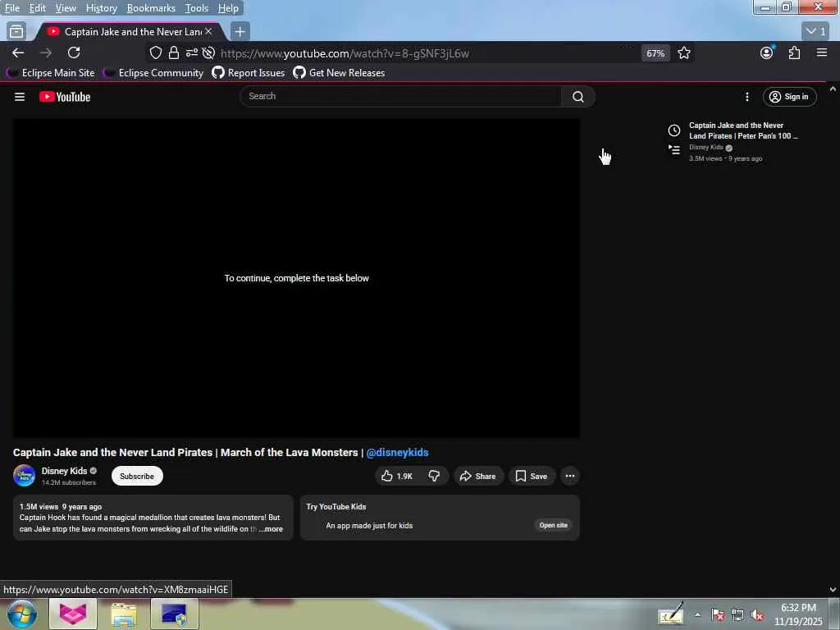Select the Captain Jake browser tab
The width and height of the screenshot is (840, 630).
click(129, 32)
